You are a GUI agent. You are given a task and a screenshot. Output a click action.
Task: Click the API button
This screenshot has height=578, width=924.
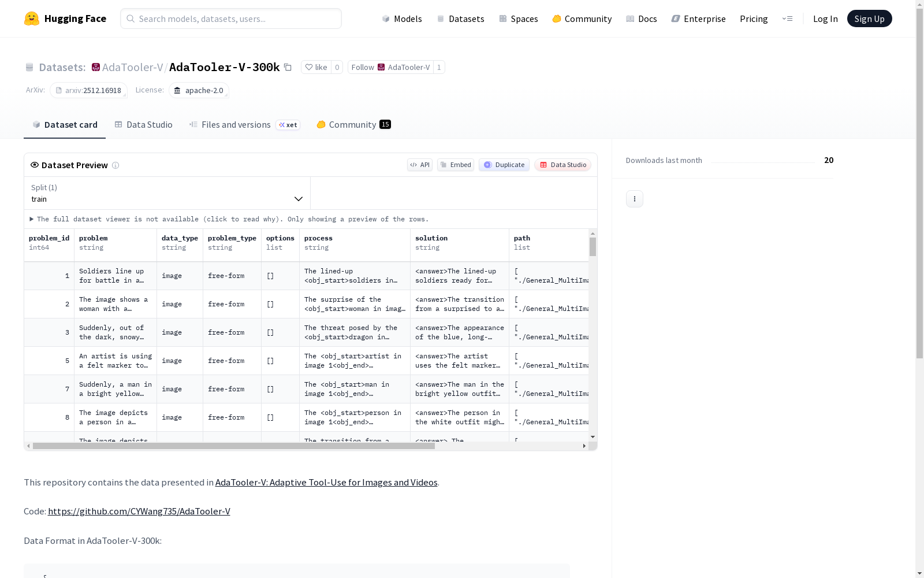(420, 165)
